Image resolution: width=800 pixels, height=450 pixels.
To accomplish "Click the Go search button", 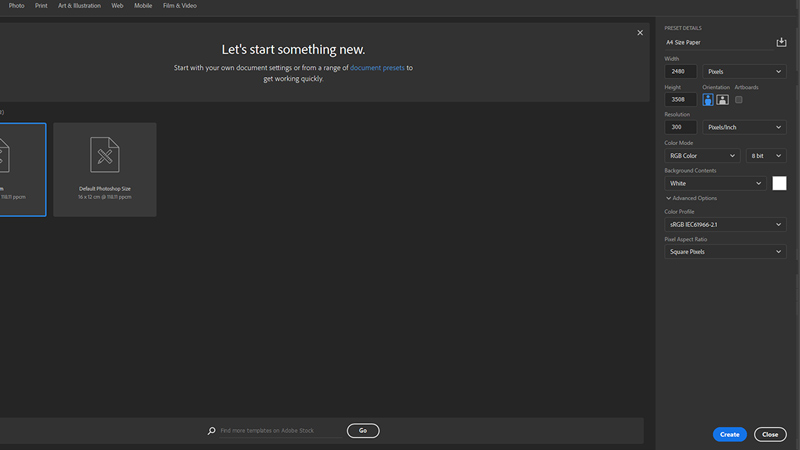I will (363, 431).
